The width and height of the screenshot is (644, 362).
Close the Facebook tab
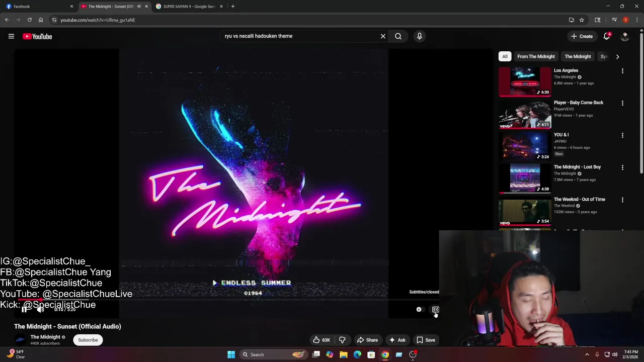(71, 7)
